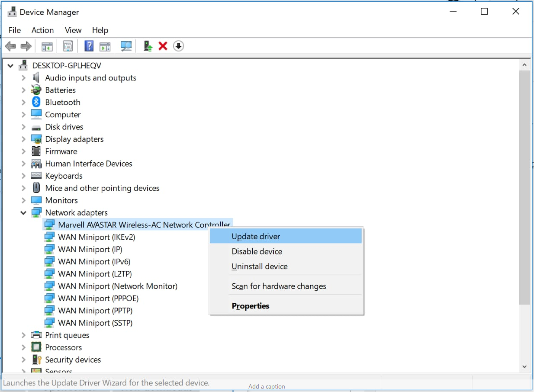Click the Bluetooth category icon
Viewport: 534px width, 392px height.
(x=36, y=102)
